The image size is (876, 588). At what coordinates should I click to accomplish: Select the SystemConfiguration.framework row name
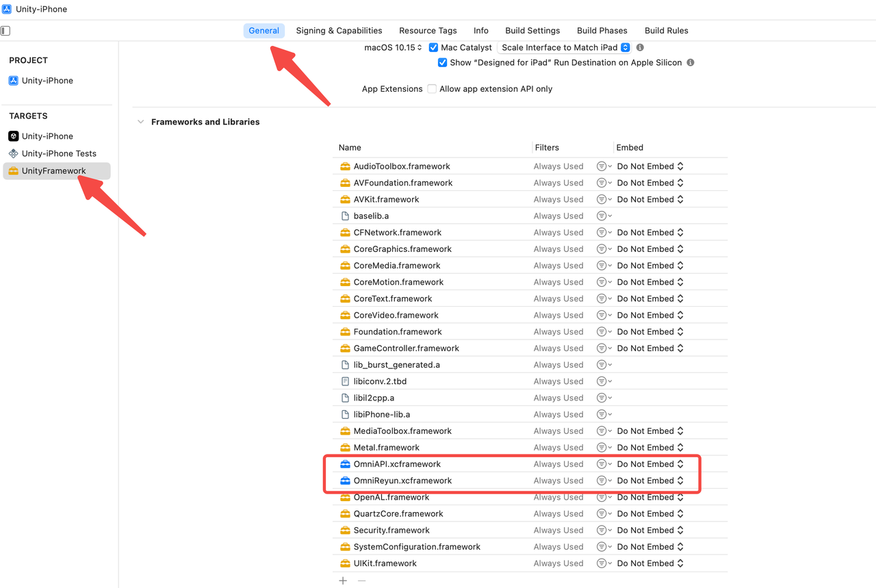coord(417,547)
